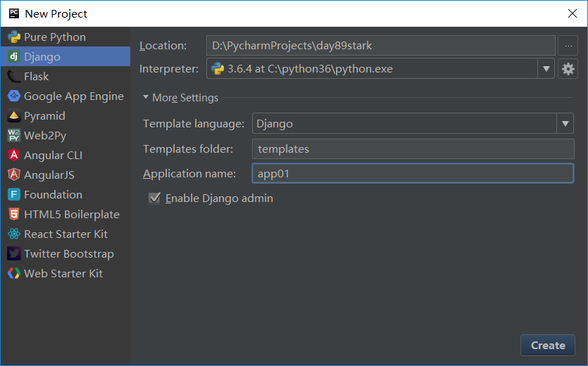Click the Application name field
This screenshot has width=588, height=366.
pos(413,173)
